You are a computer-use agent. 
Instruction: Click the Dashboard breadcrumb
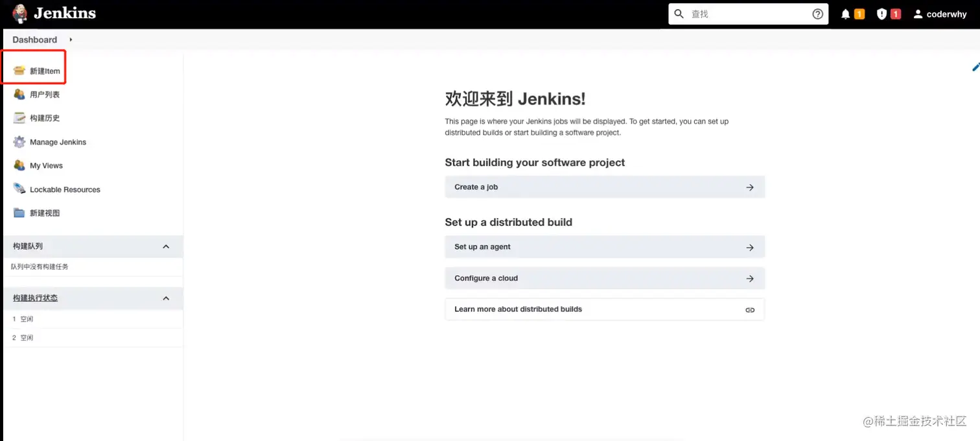click(x=34, y=40)
